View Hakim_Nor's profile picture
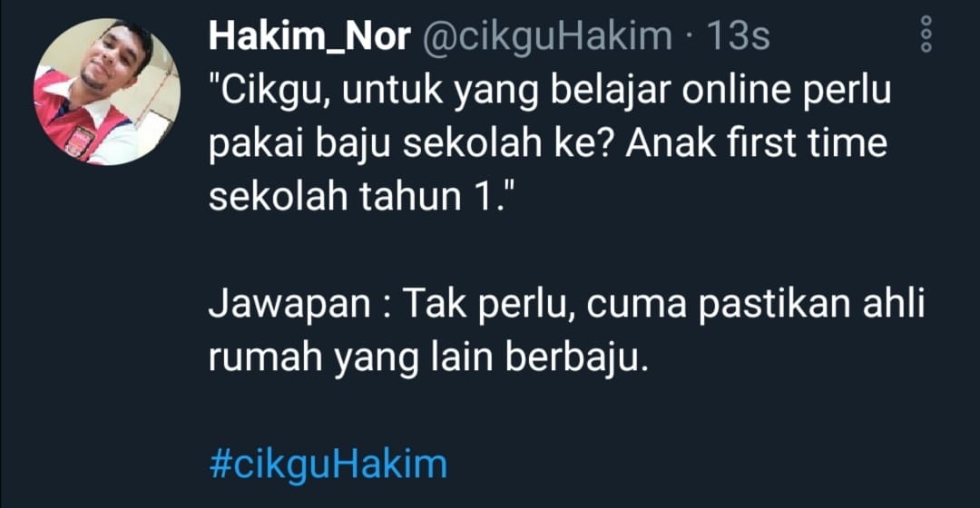Viewport: 980px width, 508px height. pos(107,92)
